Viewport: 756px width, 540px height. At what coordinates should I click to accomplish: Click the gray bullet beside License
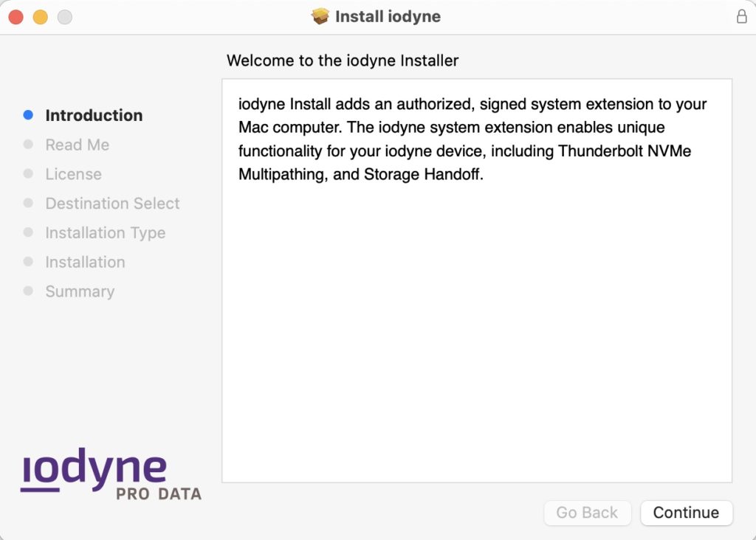tap(28, 174)
